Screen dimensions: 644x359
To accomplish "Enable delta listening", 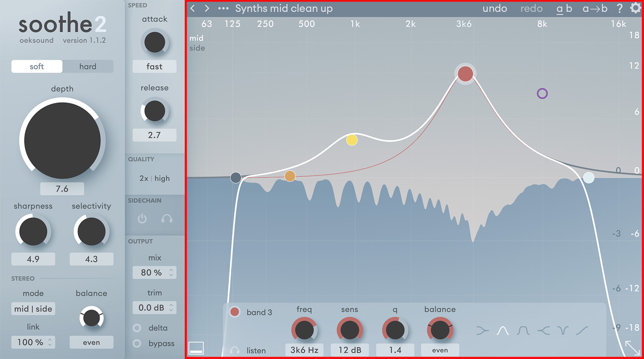I will pyautogui.click(x=137, y=328).
